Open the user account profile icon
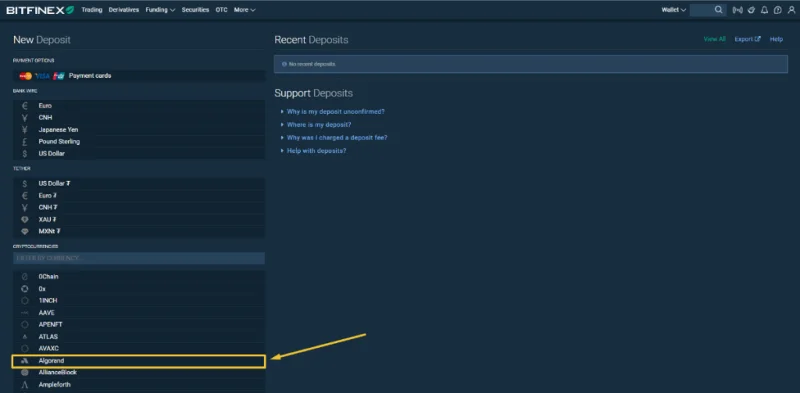 pyautogui.click(x=791, y=10)
